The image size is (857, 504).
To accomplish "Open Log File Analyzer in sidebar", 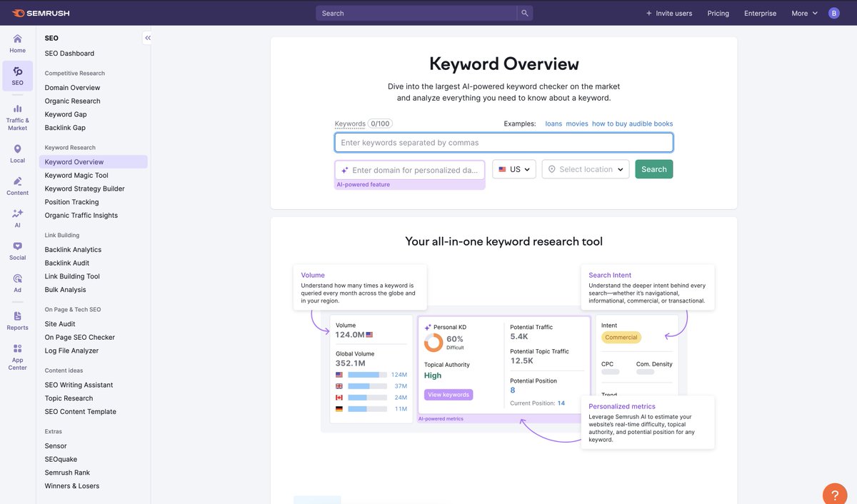I will pyautogui.click(x=71, y=351).
